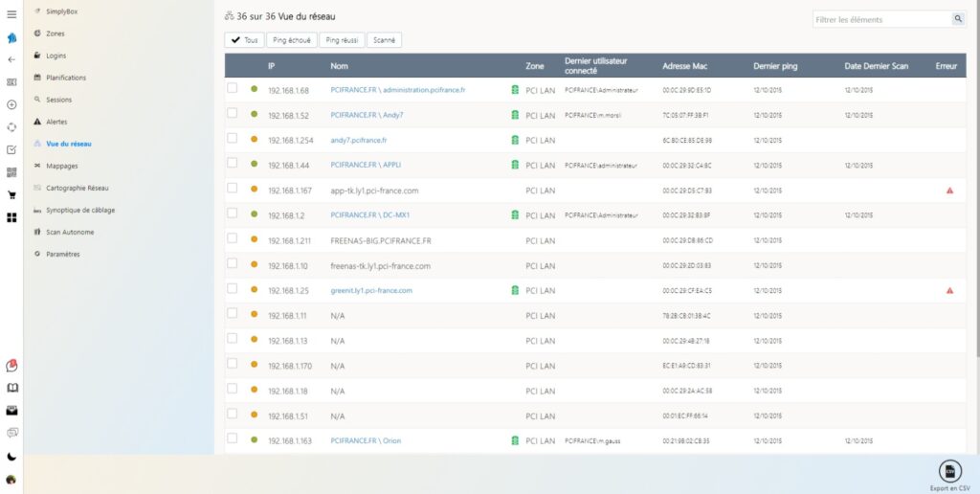Open Paramètres from the sidebar
Screen dimensions: 980x494
[63, 254]
